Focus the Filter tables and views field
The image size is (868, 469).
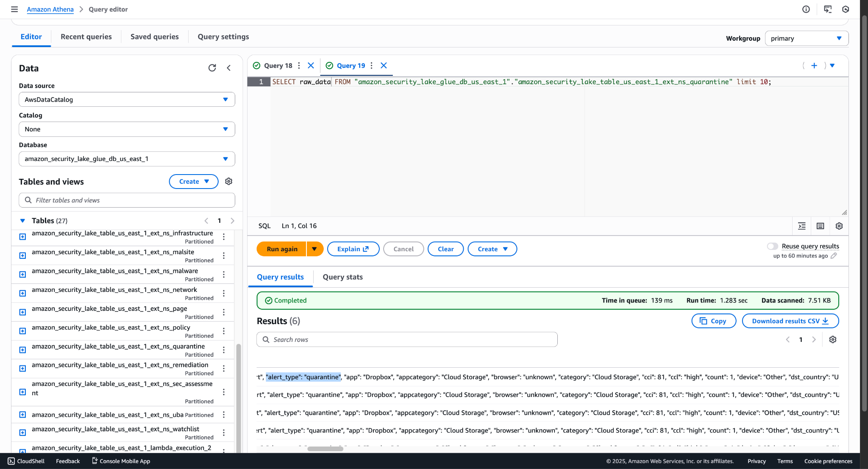127,200
